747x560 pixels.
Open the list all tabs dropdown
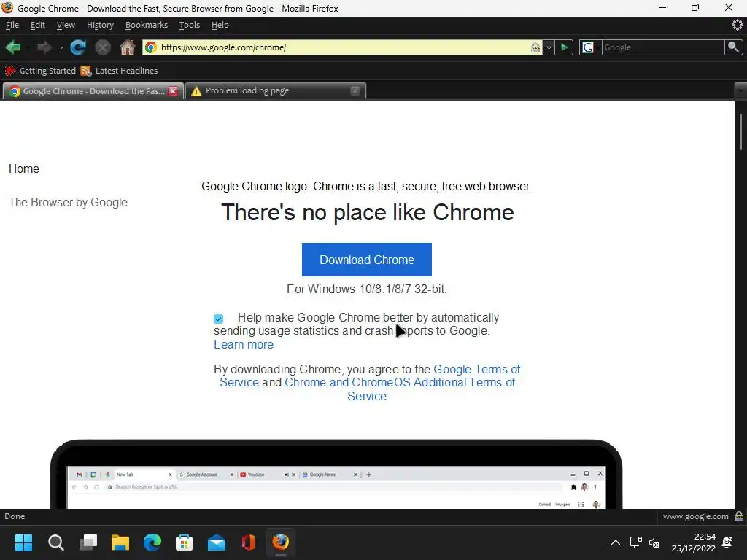tap(740, 90)
